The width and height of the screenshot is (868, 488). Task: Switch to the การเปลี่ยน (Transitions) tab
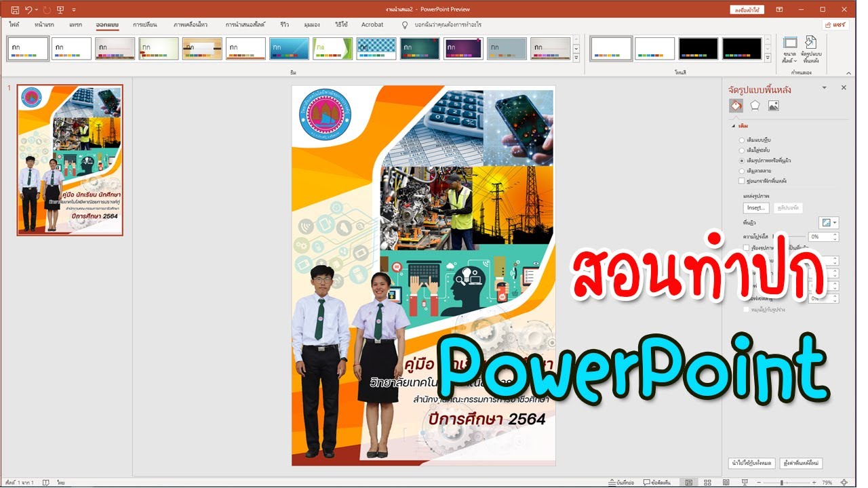click(145, 24)
